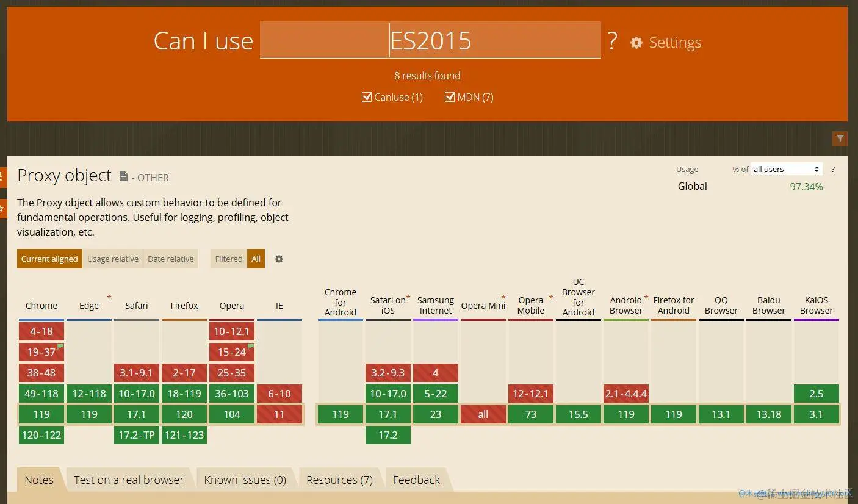Viewport: 858px width, 504px height.
Task: Select Android Browser 2.1-4.4.4 cell
Action: click(626, 394)
